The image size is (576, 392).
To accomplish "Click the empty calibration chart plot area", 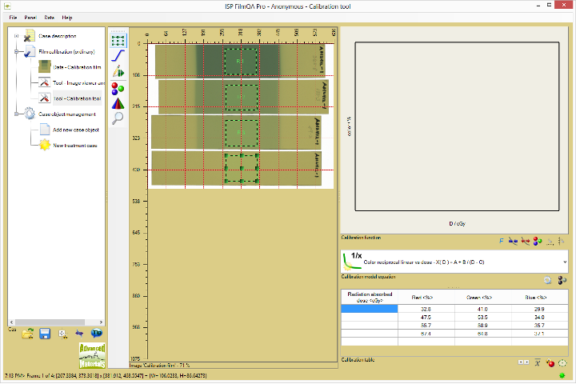I will [457, 126].
